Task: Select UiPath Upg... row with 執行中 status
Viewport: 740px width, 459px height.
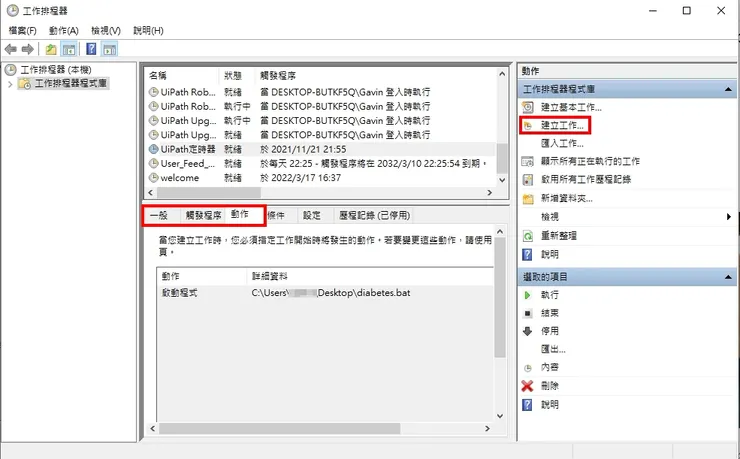Action: coord(321,121)
